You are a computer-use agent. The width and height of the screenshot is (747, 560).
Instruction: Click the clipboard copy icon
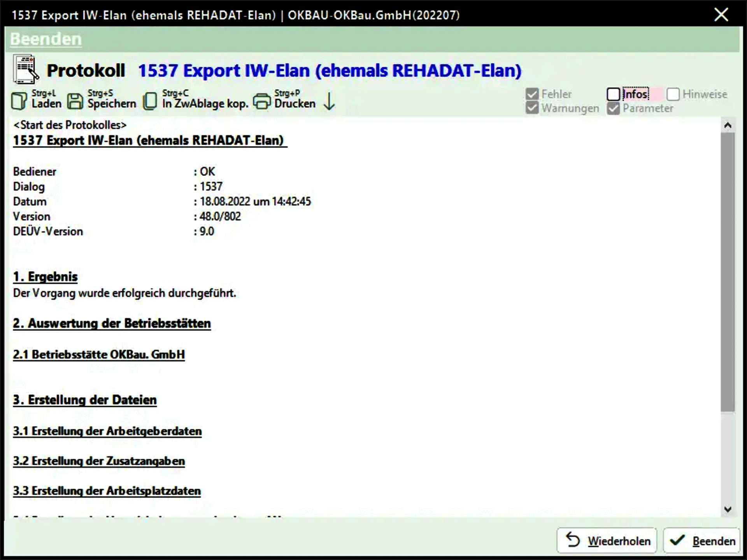[x=150, y=101]
